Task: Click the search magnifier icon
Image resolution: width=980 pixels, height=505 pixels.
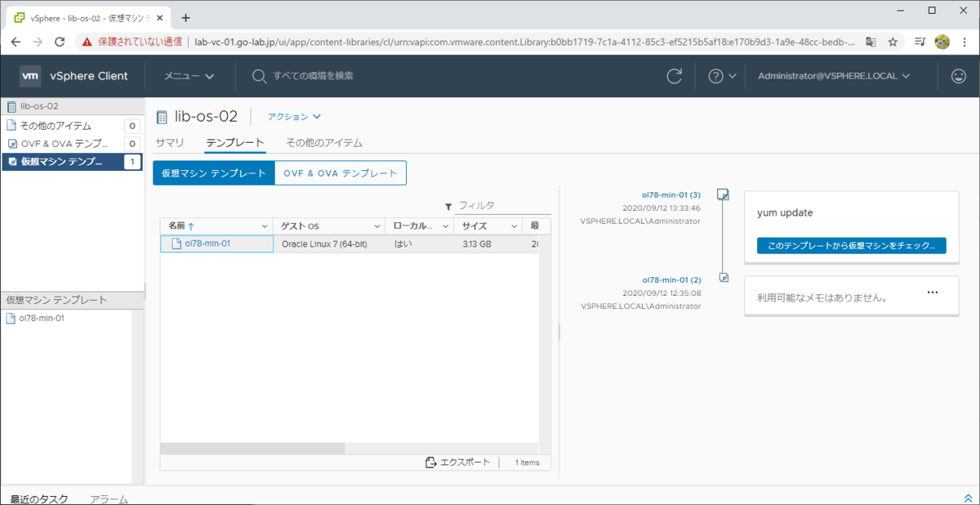Action: pyautogui.click(x=259, y=76)
